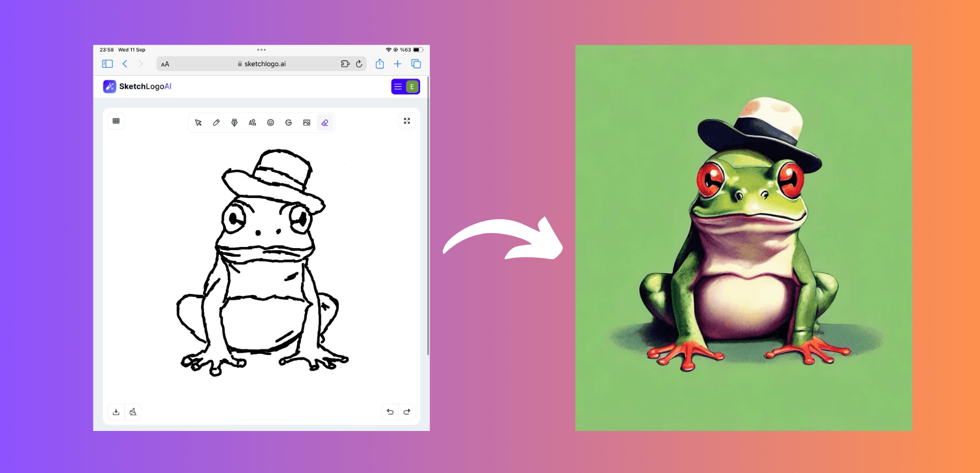
Task: Open the emoji sticker tool
Action: point(270,122)
